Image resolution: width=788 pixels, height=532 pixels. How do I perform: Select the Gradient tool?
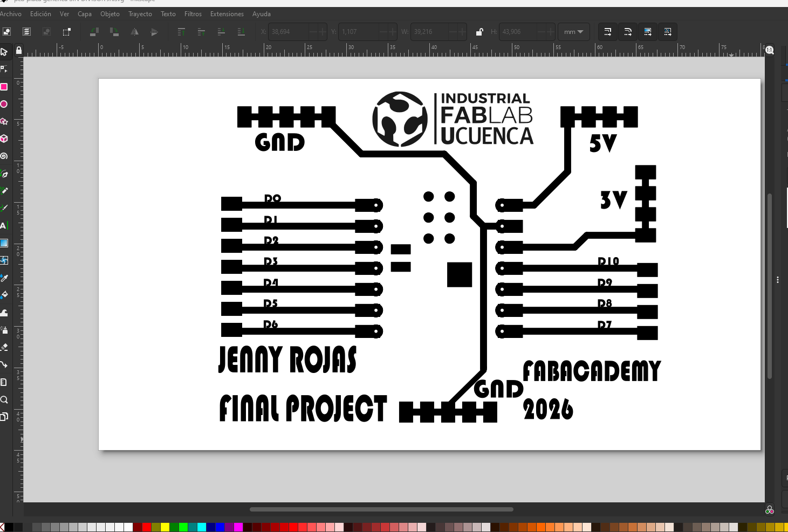coord(4,243)
